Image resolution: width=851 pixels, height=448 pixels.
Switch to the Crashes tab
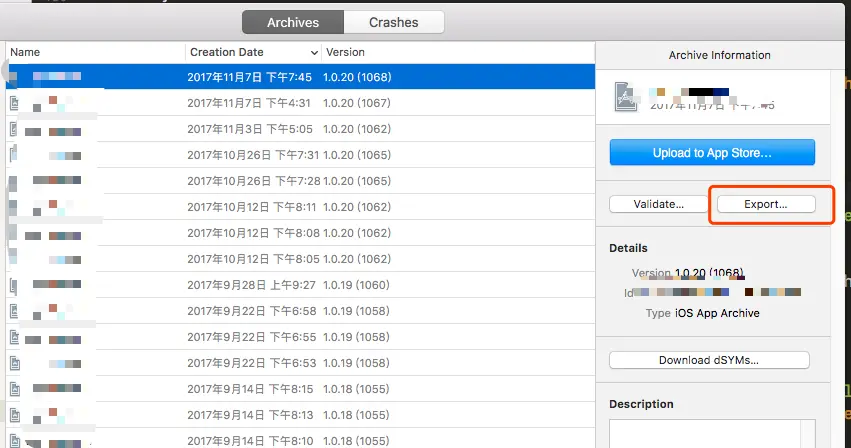[394, 22]
